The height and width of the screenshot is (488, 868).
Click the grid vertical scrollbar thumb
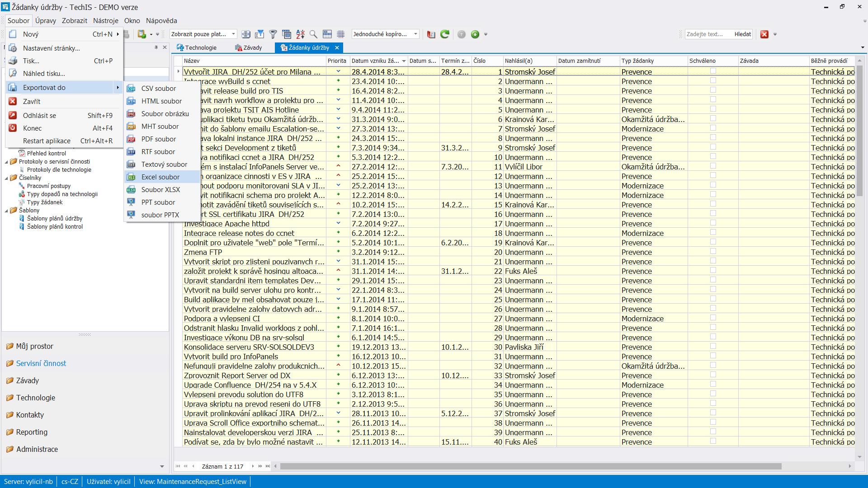pos(860,130)
